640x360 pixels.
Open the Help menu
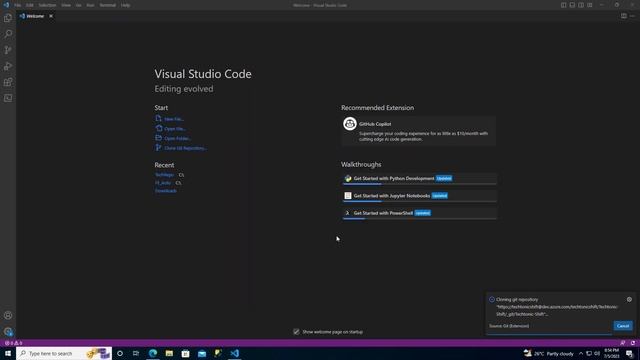pos(125,5)
